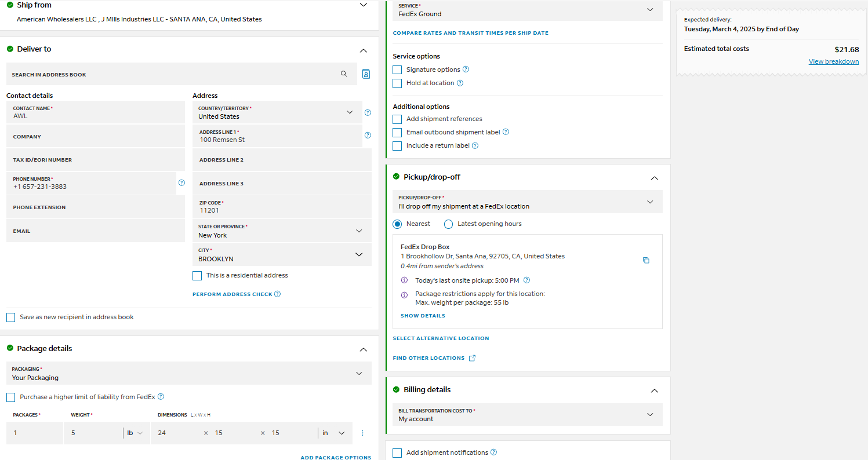Open help for Email outbound shipment label
This screenshot has height=460, width=868.
click(506, 132)
